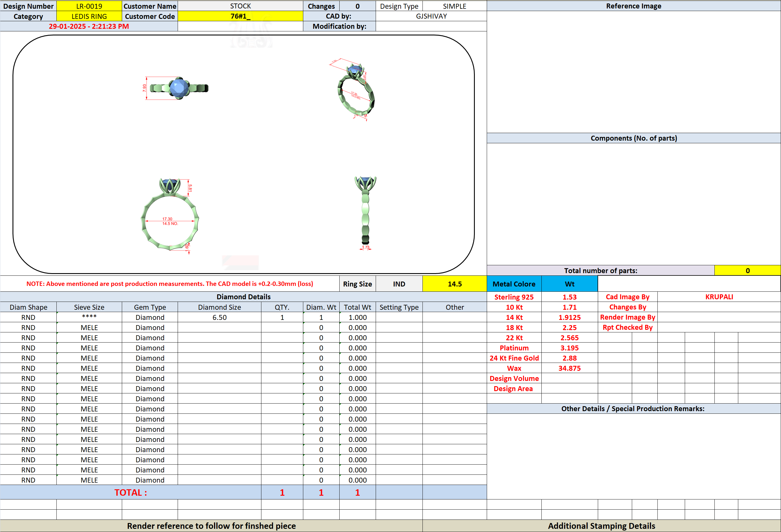
Task: Click the Diamond Size column header
Action: point(220,307)
